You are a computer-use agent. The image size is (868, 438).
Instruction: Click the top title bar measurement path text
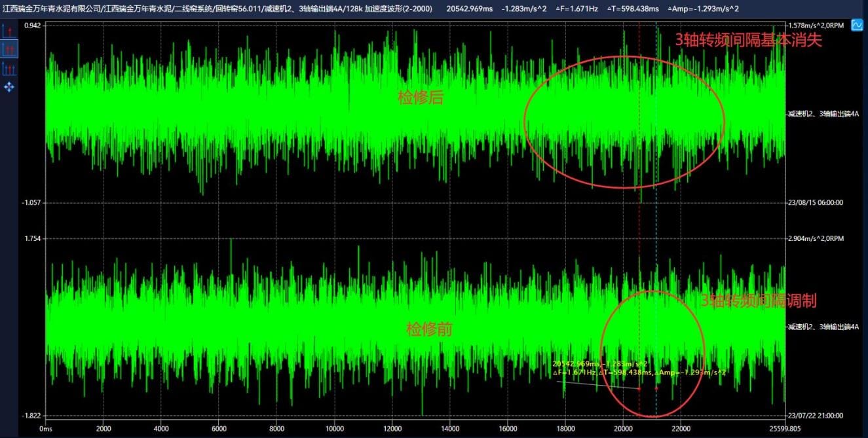216,8
